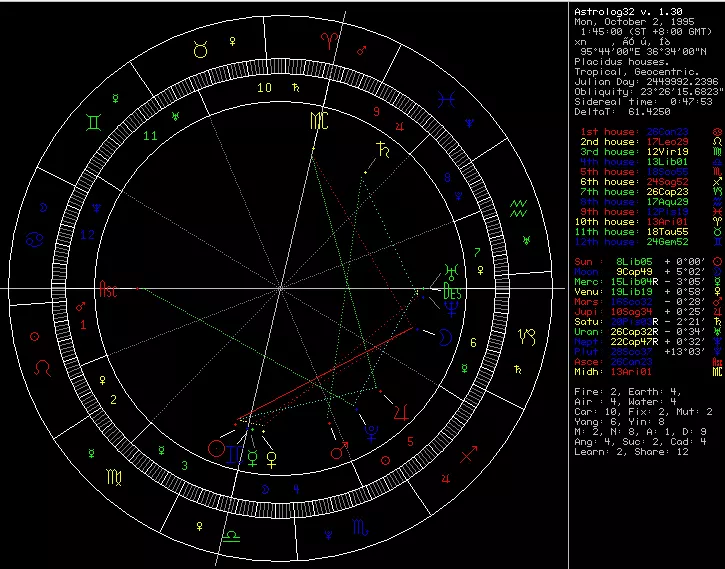Click the yellow Taurus glyph on the outer ring

click(200, 49)
